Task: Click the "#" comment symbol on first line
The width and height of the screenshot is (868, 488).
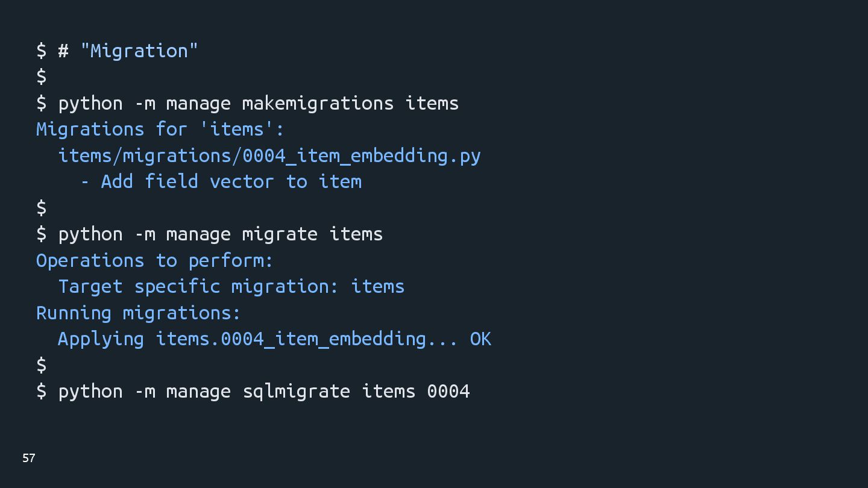Action: click(63, 51)
